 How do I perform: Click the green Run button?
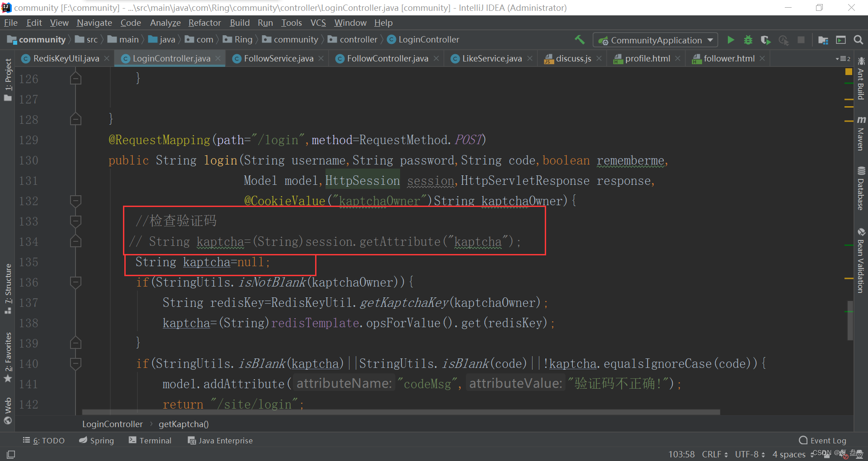(x=731, y=40)
